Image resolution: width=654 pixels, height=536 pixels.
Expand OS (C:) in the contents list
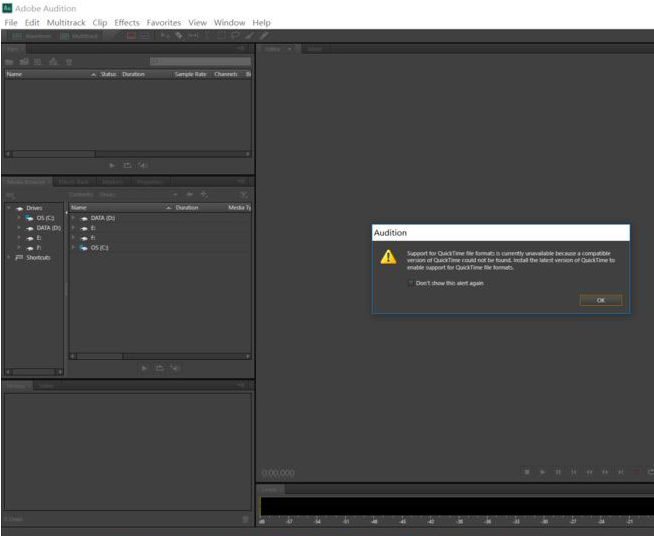(73, 247)
